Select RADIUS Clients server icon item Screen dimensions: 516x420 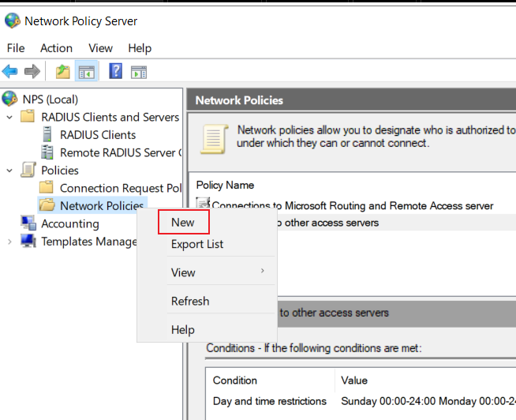[x=98, y=135]
